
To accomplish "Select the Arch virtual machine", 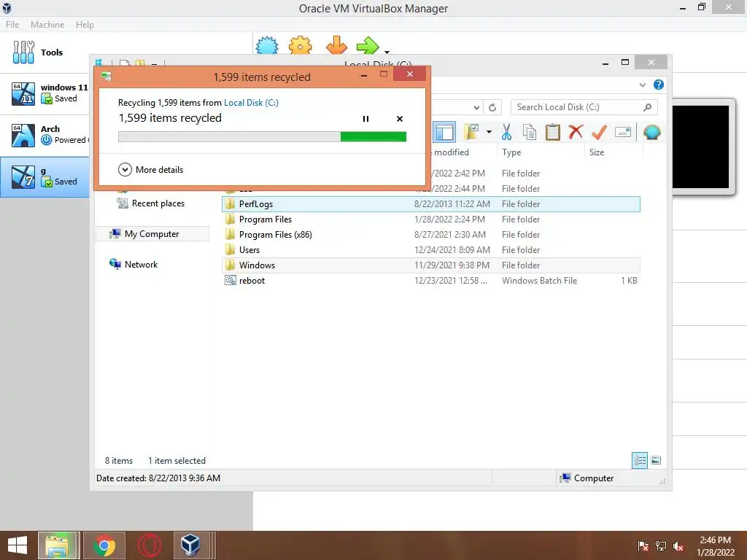I will coord(44,135).
